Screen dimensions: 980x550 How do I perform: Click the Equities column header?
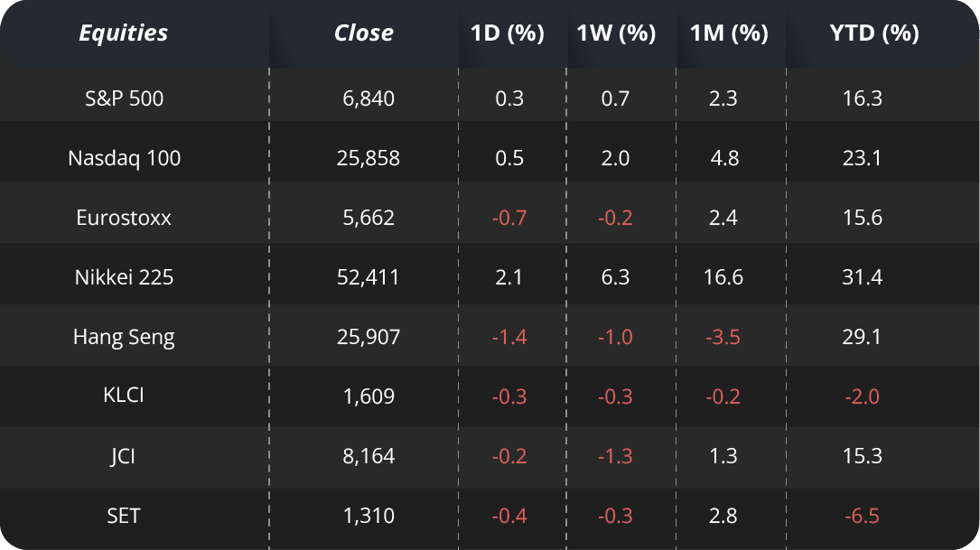pos(124,33)
